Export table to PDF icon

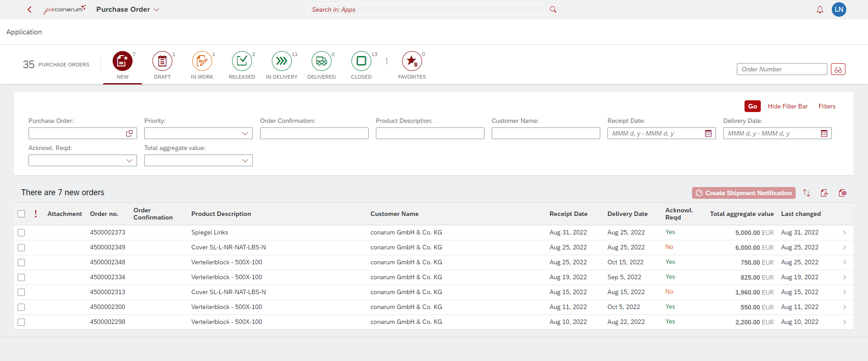click(824, 193)
